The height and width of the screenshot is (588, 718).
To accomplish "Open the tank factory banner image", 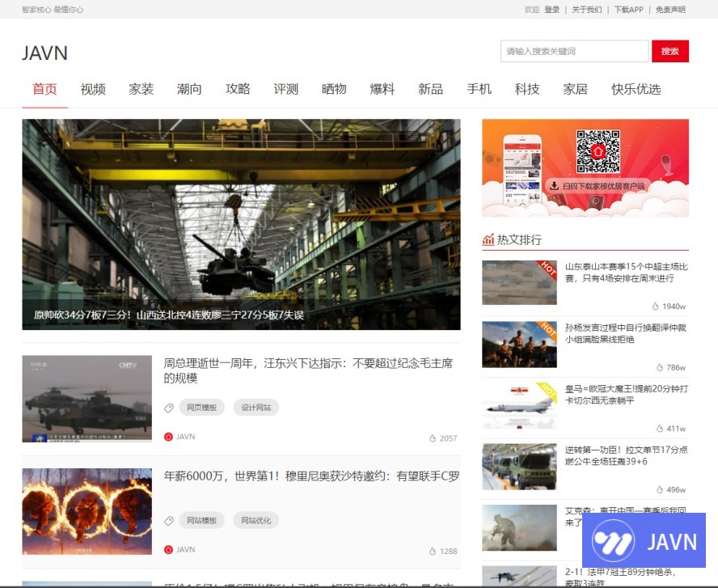I will click(241, 224).
